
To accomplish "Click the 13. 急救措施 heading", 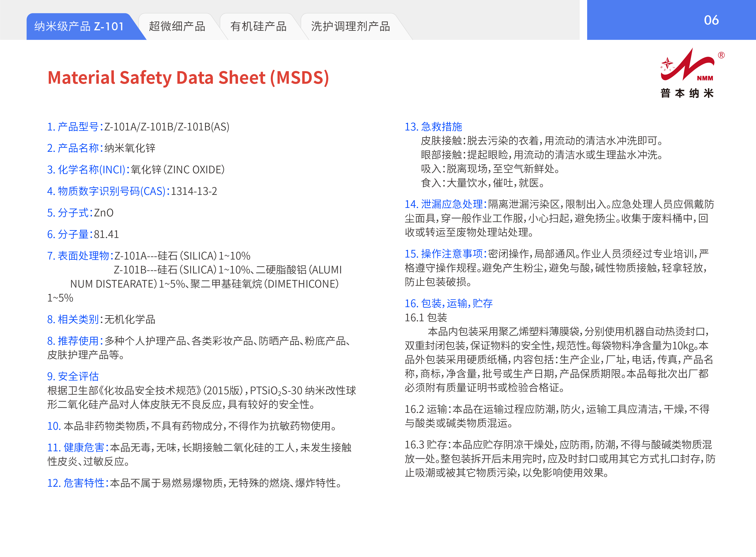I will tap(433, 127).
